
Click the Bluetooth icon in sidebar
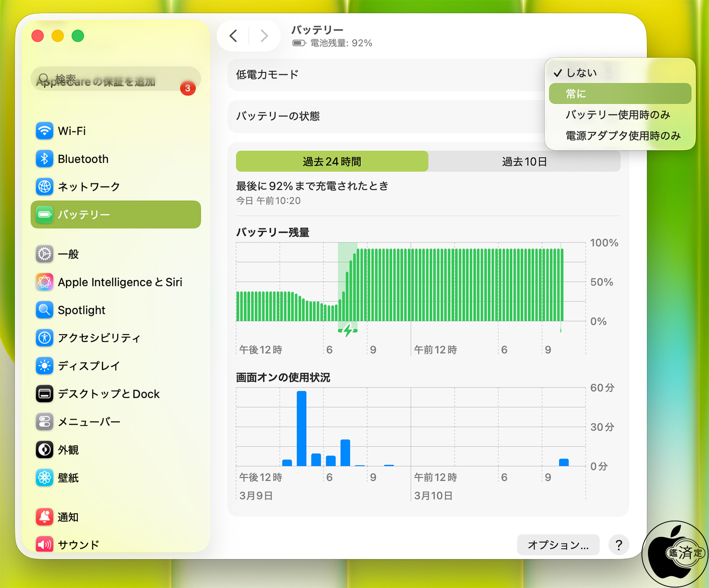[x=44, y=159]
